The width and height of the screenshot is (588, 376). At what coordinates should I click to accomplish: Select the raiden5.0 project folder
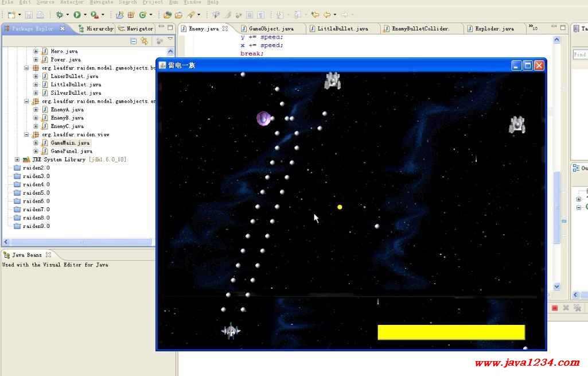point(32,193)
